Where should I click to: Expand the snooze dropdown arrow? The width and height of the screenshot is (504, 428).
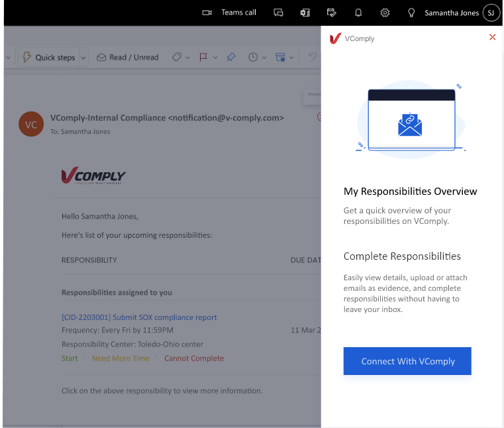pyautogui.click(x=264, y=58)
